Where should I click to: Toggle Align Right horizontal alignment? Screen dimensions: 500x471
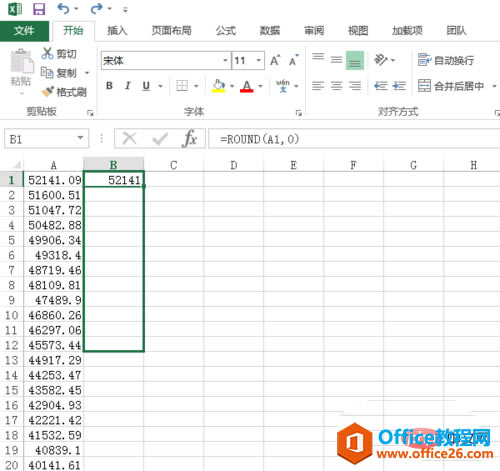tap(355, 86)
